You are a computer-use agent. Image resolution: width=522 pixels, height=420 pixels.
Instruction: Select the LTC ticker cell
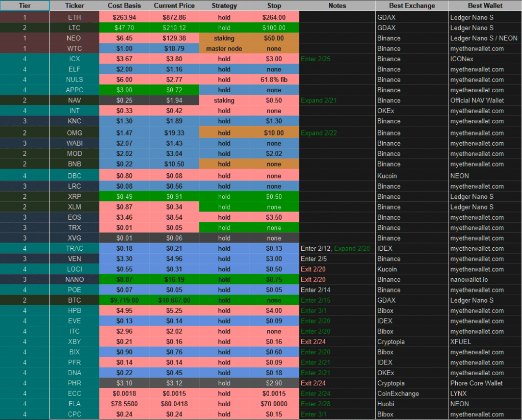coord(74,28)
